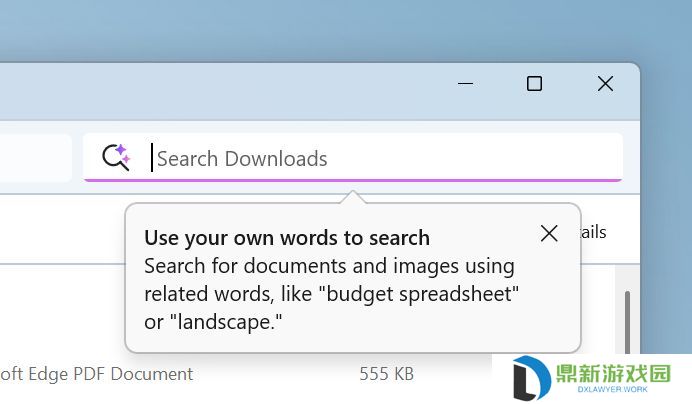This screenshot has height=404, width=692.
Task: Dismiss the 'Use your own words' tooltip
Action: (549, 234)
